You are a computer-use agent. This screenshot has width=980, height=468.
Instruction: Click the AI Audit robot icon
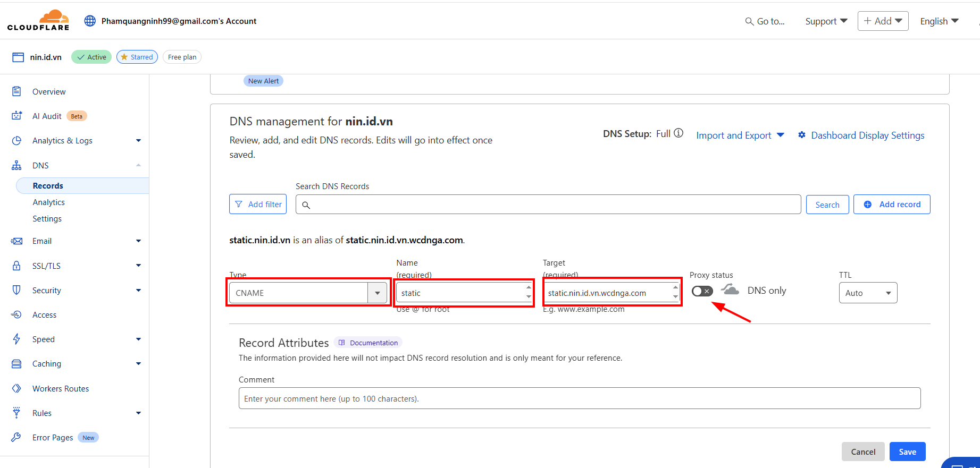tap(16, 116)
